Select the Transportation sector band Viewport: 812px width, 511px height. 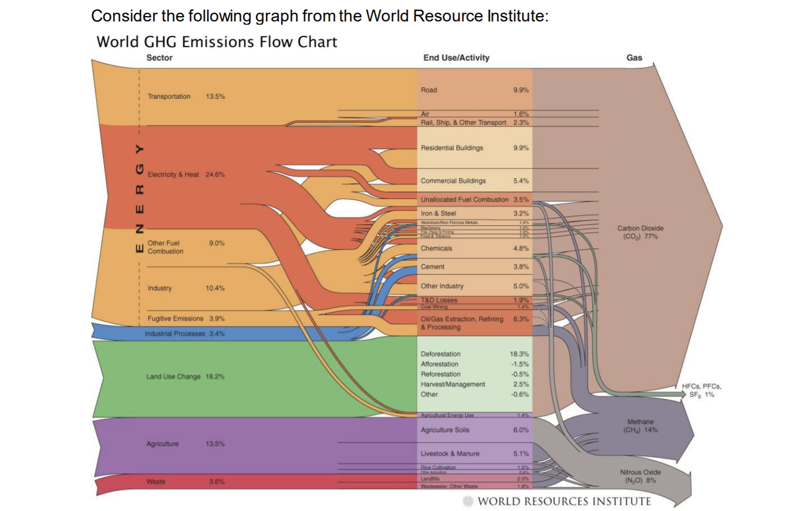(169, 97)
